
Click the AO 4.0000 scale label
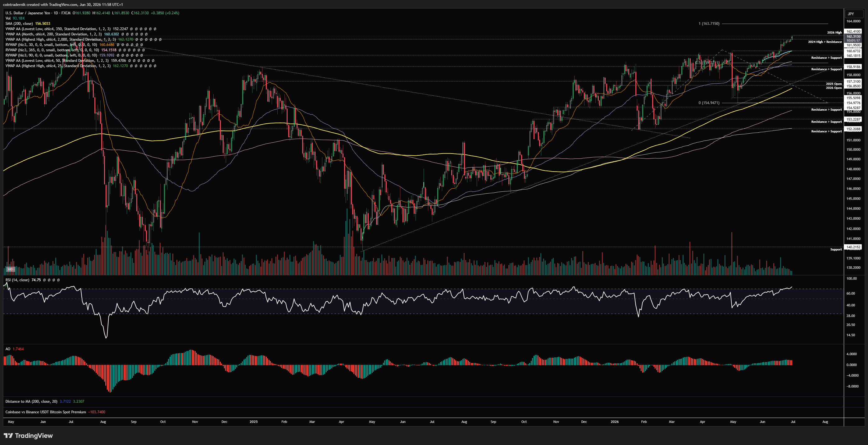[852, 354]
